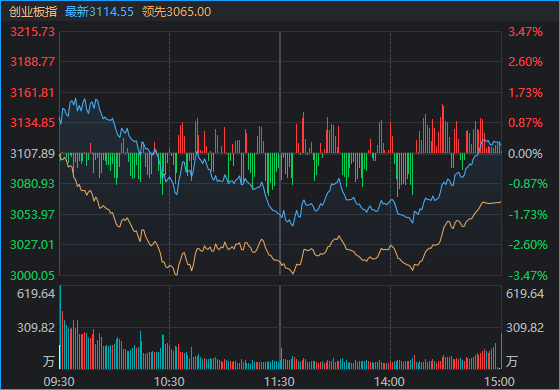This screenshot has height=390, width=560.
Task: Click the right 309.82 volume axis label
Action: [525, 328]
